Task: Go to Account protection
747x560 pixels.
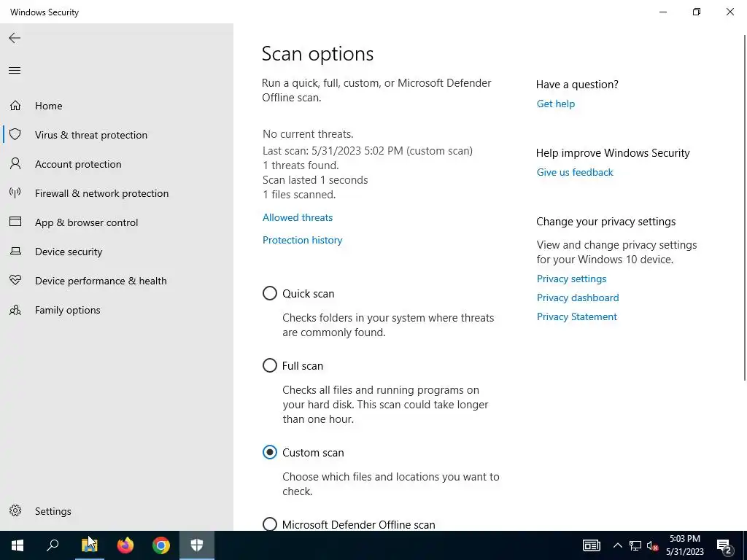Action: point(78,164)
